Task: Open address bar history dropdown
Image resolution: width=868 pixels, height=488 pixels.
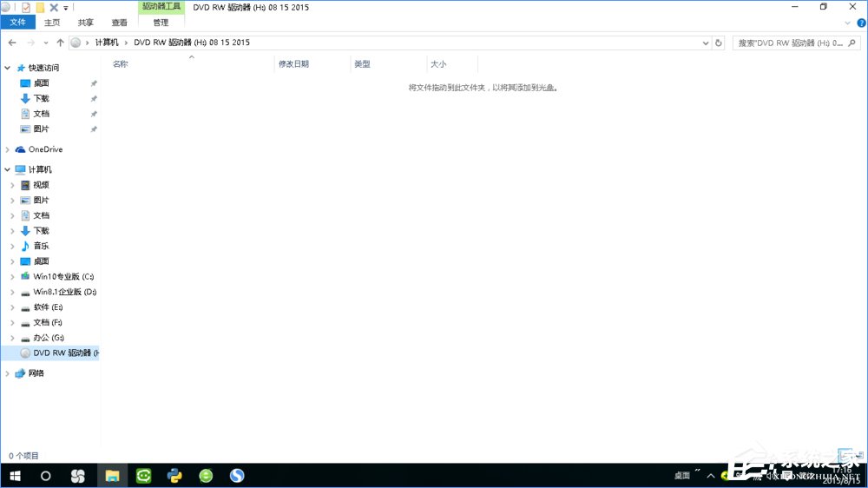Action: click(x=705, y=43)
